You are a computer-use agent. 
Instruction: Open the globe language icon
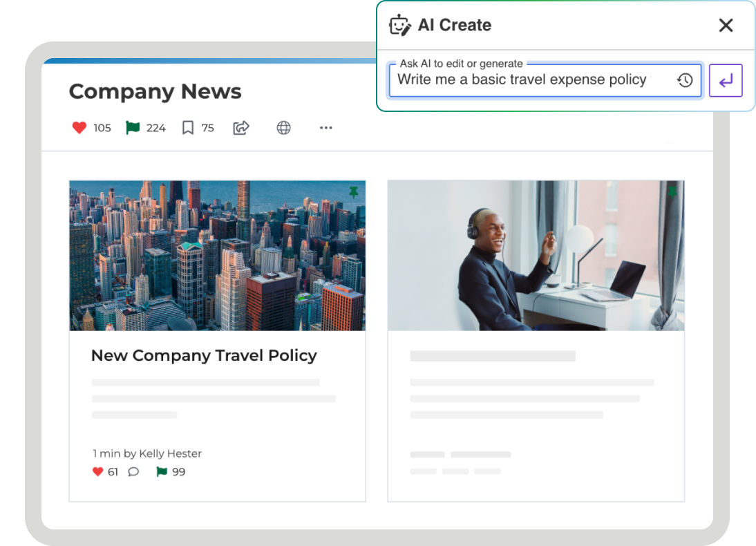pos(283,128)
